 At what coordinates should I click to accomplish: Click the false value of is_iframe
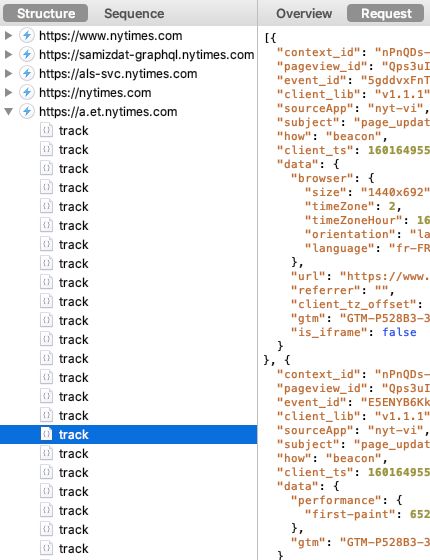click(x=399, y=332)
